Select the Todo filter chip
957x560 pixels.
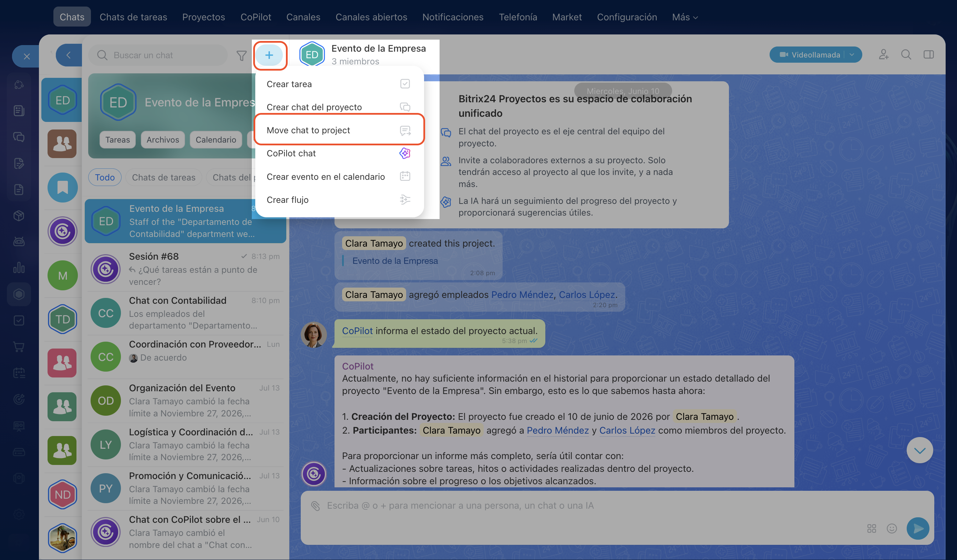point(105,177)
